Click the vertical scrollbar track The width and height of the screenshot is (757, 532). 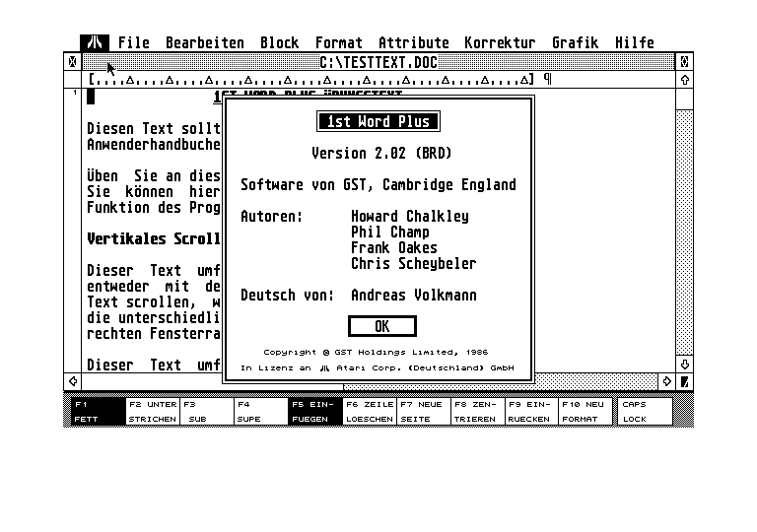684,232
